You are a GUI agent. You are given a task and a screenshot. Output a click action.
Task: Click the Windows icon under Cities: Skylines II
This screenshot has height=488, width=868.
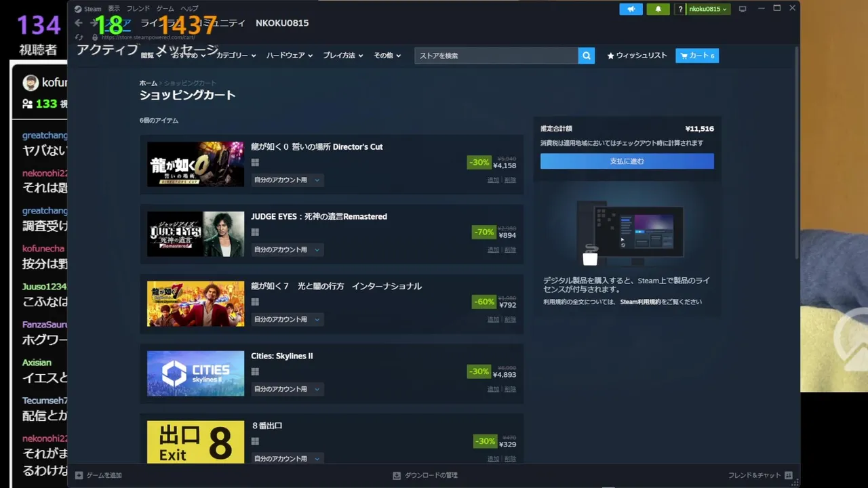[x=255, y=371]
